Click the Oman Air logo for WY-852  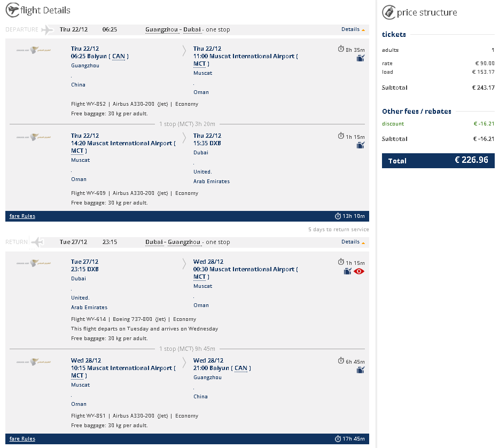[x=34, y=50]
